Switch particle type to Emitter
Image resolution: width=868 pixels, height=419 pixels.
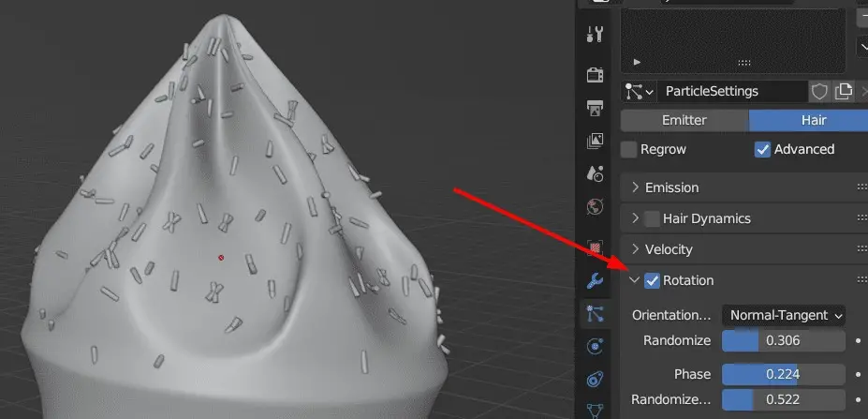click(x=684, y=120)
